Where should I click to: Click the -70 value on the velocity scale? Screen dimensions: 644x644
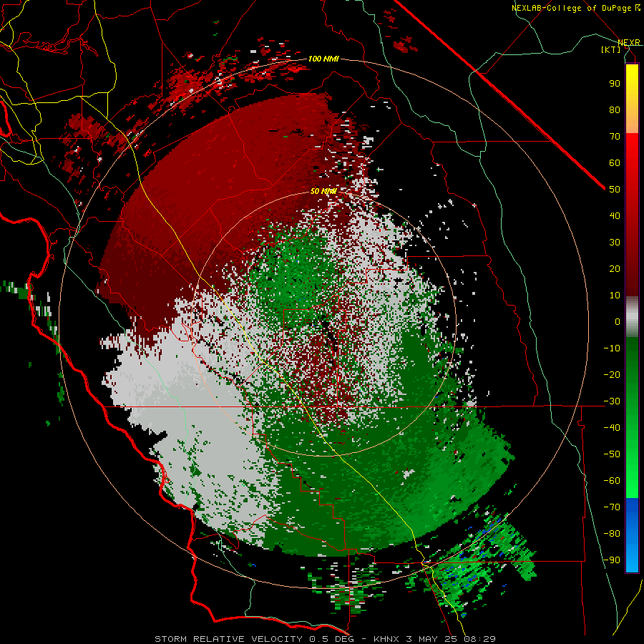pos(612,507)
